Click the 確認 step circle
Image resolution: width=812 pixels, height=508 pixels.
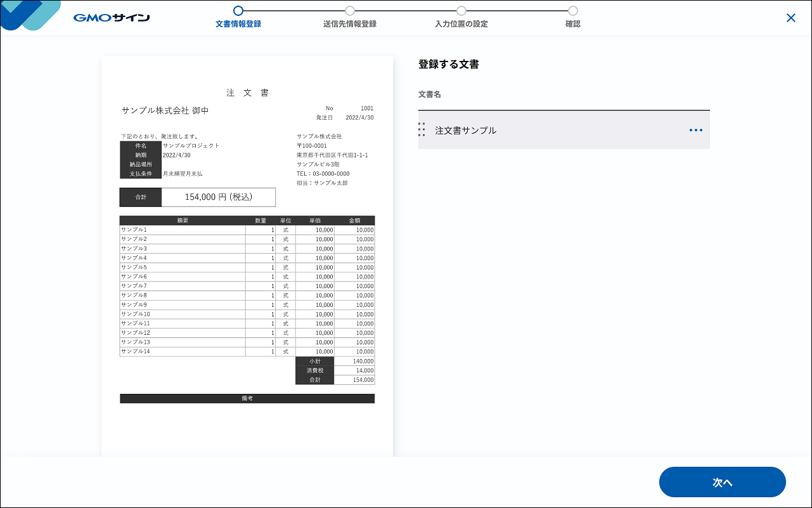(x=573, y=10)
